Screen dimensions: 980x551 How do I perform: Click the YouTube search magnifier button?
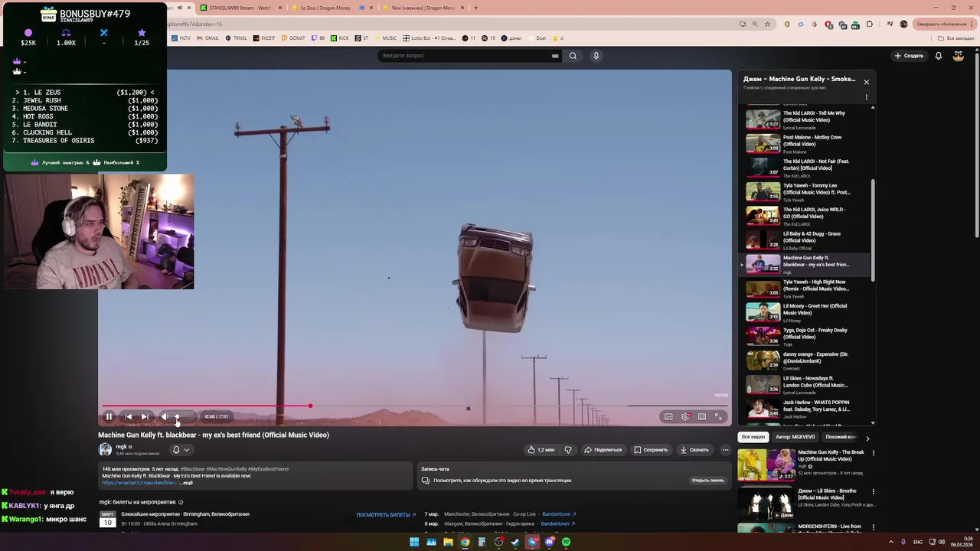pos(573,55)
